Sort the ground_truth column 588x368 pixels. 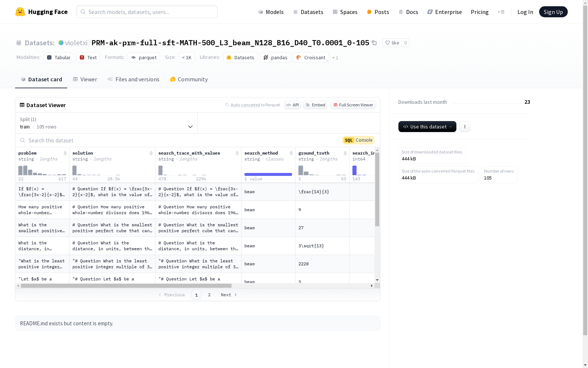(345, 153)
